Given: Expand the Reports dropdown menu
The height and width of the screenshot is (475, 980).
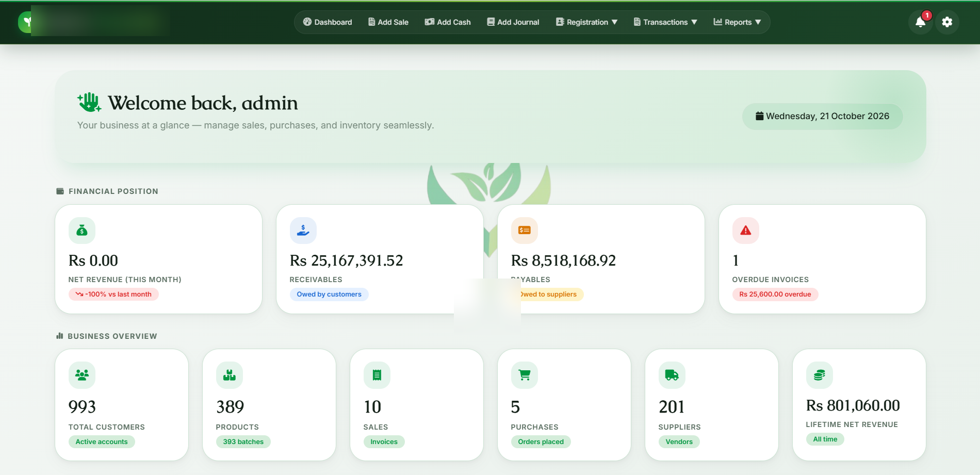Looking at the screenshot, I should click(738, 22).
